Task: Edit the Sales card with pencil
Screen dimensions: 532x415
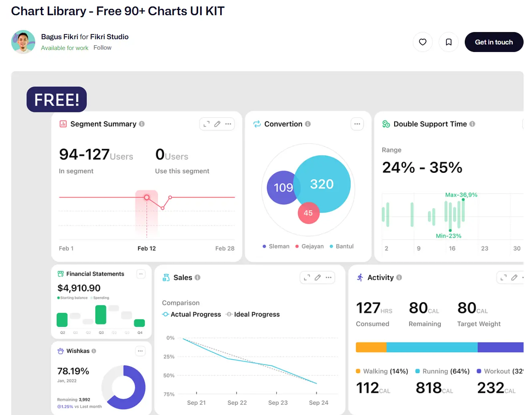Action: 318,277
